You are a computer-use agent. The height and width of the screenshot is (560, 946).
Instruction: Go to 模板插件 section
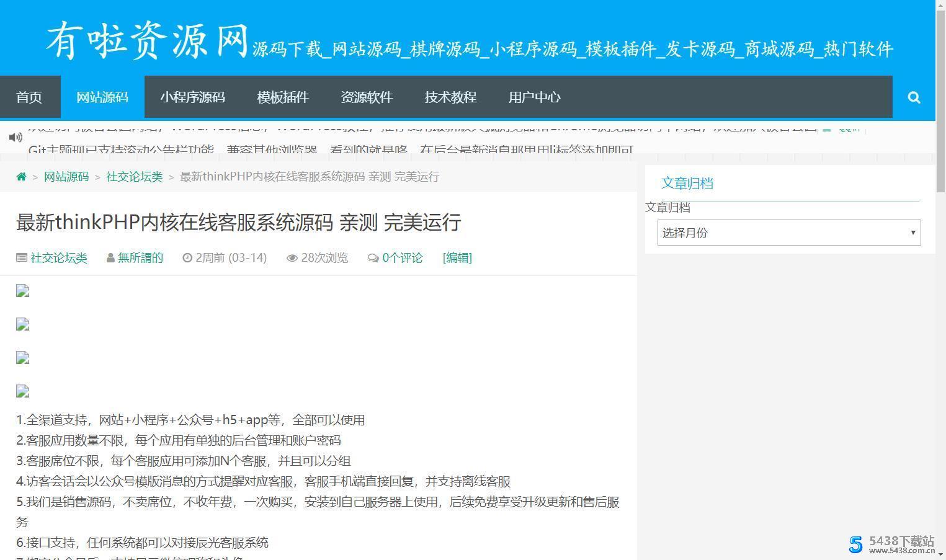(x=283, y=97)
